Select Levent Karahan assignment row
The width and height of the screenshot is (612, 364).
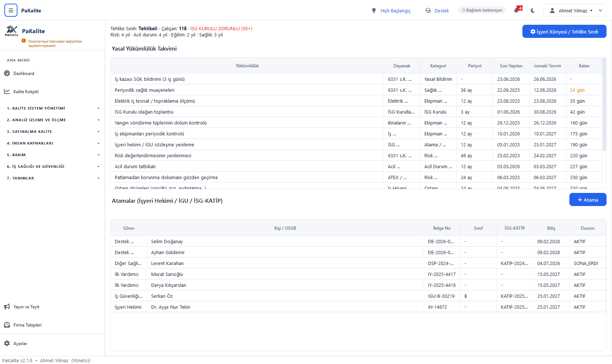tap(358, 263)
